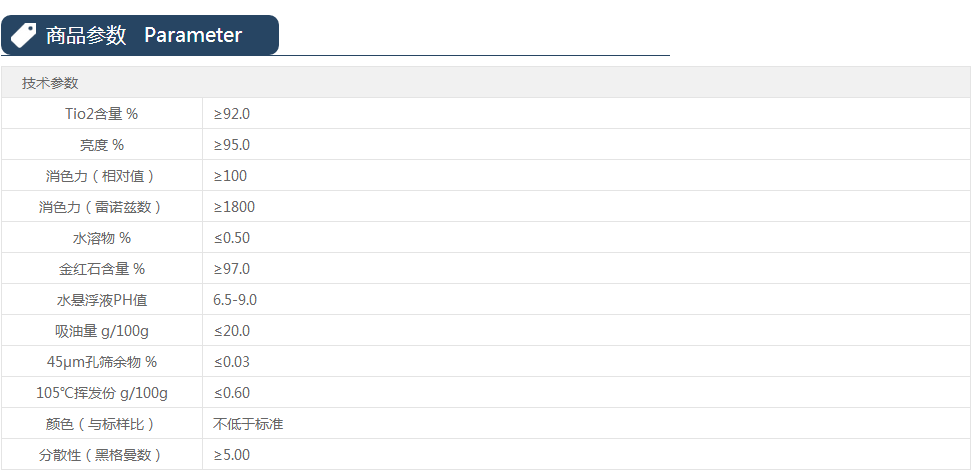Click the Tio2含量 % row label

point(102,114)
